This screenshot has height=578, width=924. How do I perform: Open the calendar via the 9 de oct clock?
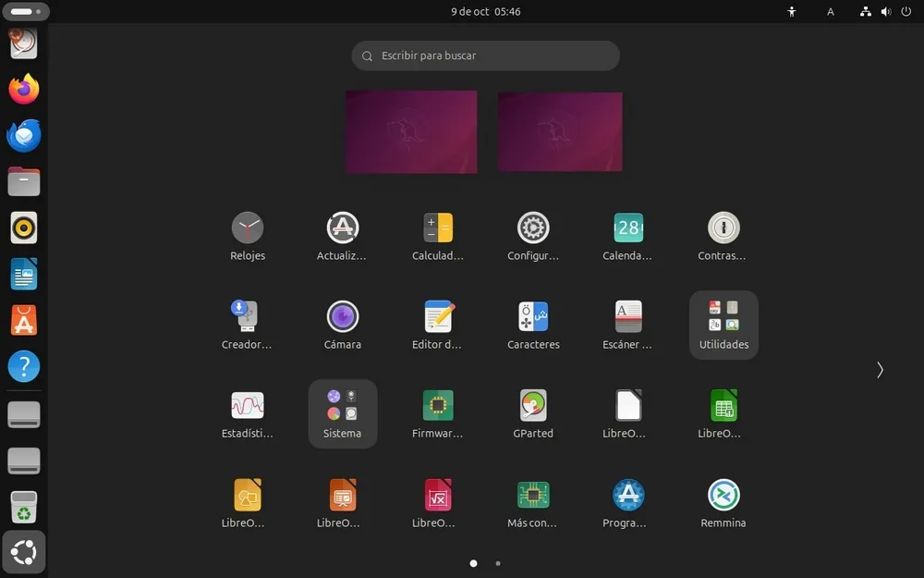pyautogui.click(x=485, y=12)
